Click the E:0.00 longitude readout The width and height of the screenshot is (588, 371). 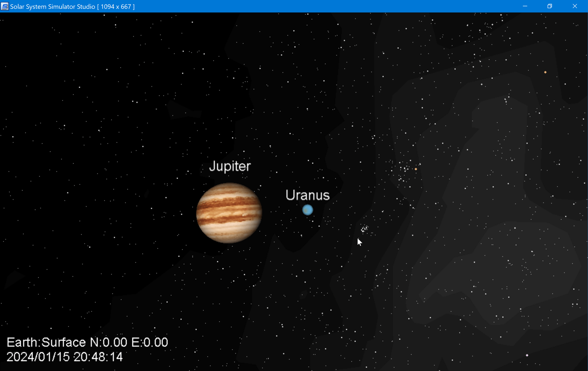point(150,342)
